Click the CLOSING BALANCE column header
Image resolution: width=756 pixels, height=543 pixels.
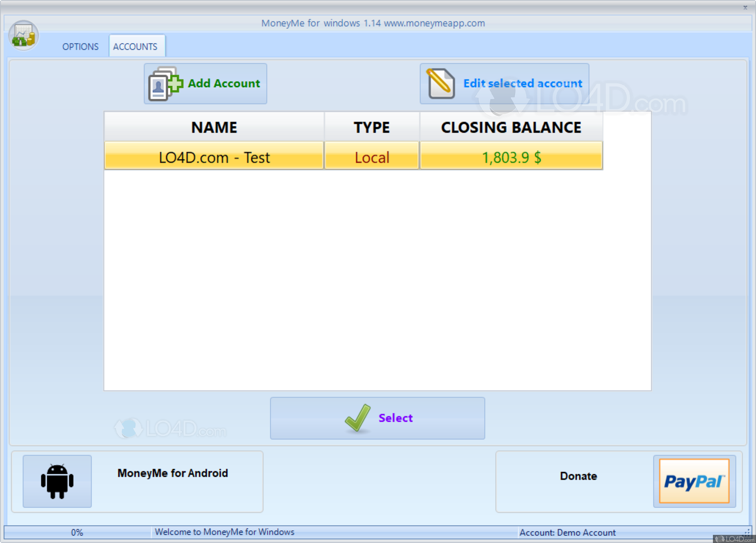point(511,127)
